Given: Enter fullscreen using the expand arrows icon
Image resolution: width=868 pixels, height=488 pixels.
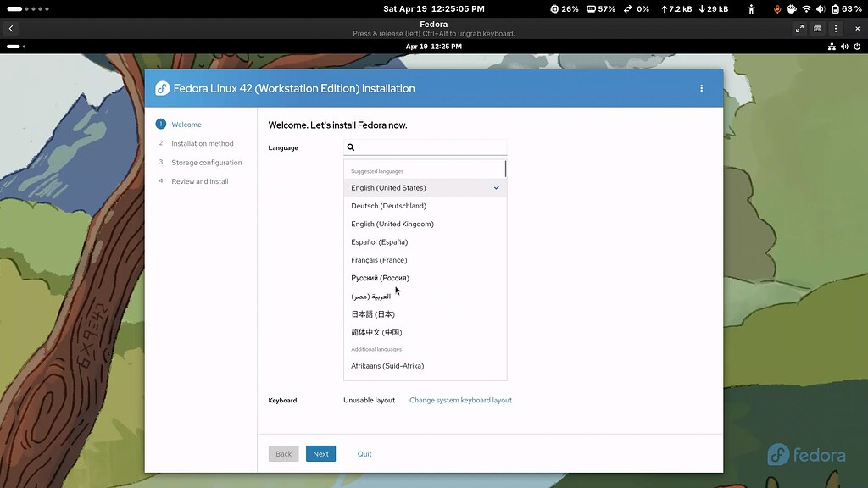Looking at the screenshot, I should tap(799, 28).
